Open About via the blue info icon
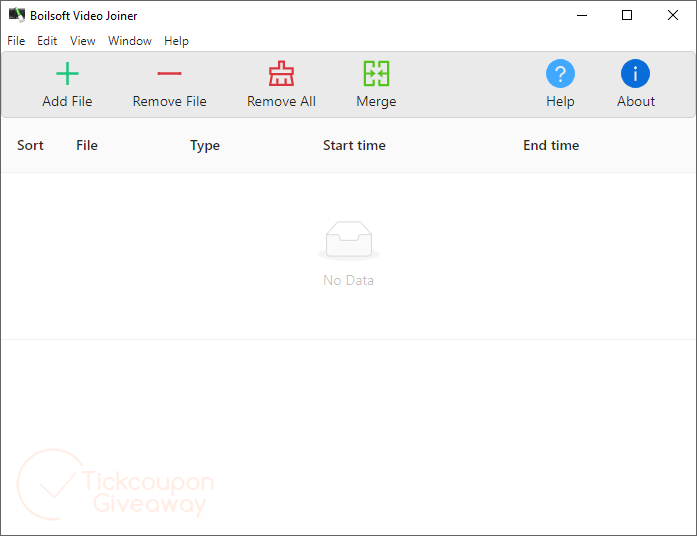Viewport: 697px width, 536px height. (x=635, y=73)
